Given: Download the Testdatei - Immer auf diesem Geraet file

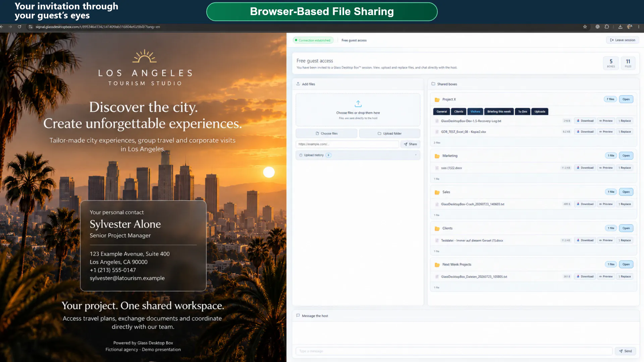Looking at the screenshot, I should [x=585, y=240].
